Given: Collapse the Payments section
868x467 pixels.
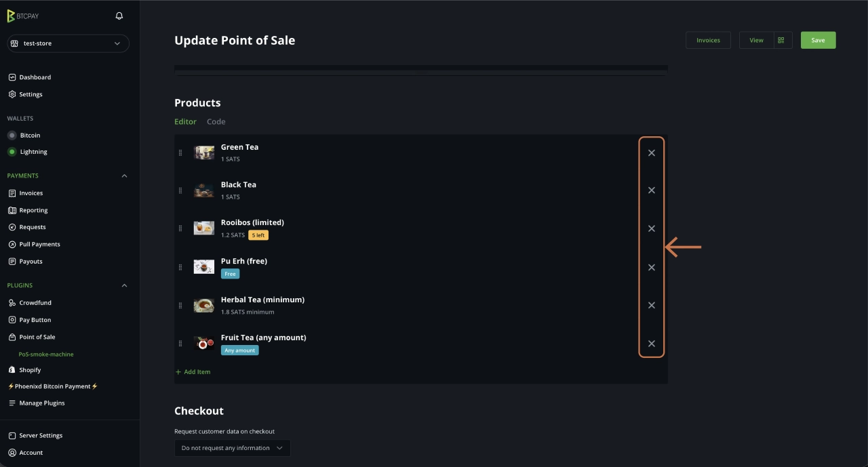Looking at the screenshot, I should (x=124, y=176).
